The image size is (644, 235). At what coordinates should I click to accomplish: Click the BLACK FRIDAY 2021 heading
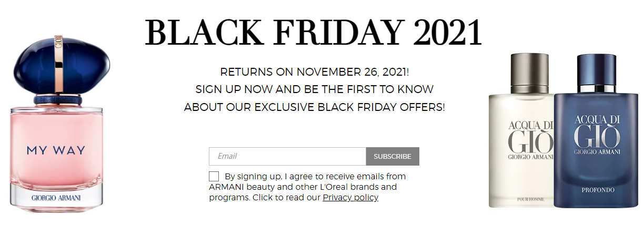pyautogui.click(x=314, y=32)
